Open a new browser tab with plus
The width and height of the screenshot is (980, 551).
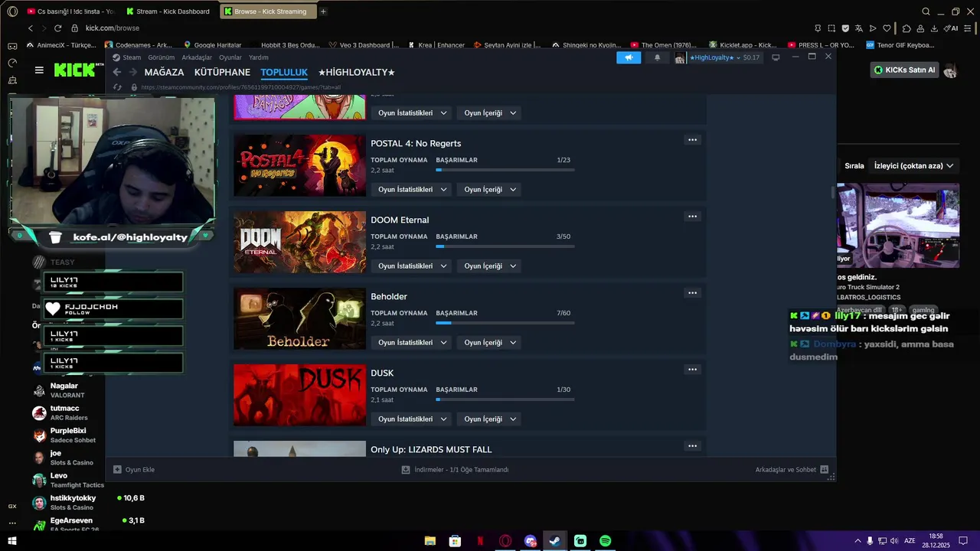pyautogui.click(x=323, y=11)
